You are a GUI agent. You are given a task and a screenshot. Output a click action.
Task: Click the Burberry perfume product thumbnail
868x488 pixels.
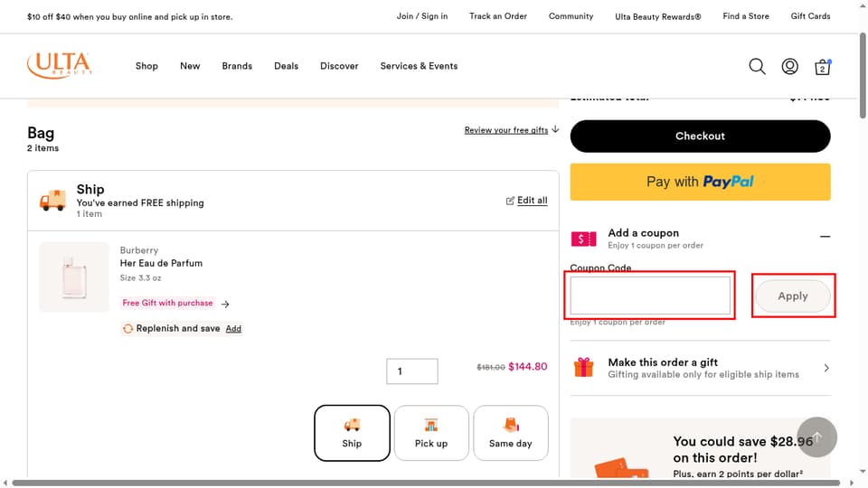(x=74, y=277)
